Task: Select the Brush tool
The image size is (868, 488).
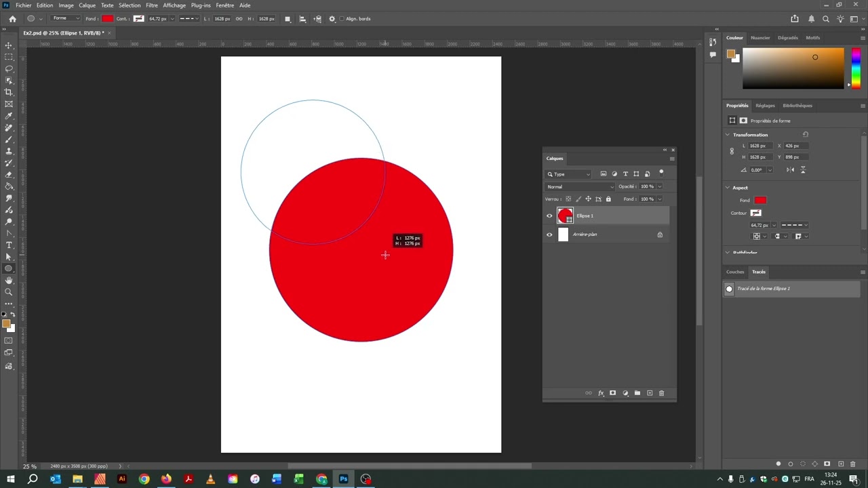Action: pos(9,139)
